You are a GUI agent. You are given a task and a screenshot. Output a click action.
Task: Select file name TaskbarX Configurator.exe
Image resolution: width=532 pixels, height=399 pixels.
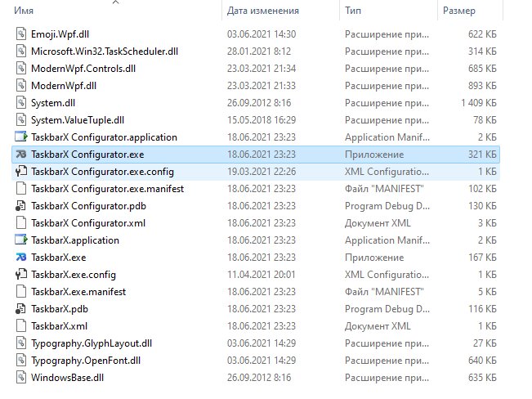tap(87, 155)
